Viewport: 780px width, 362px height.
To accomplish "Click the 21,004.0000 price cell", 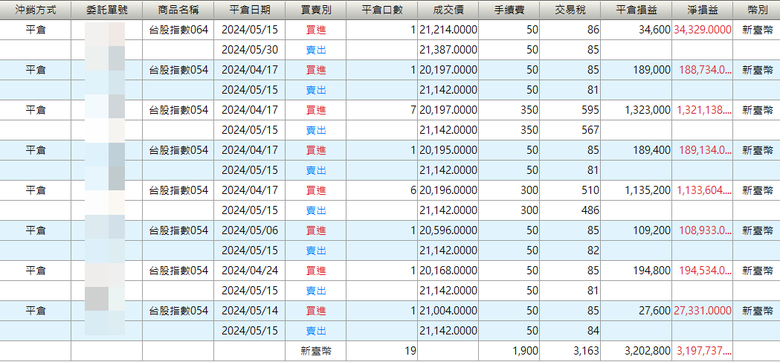I will 448,311.
